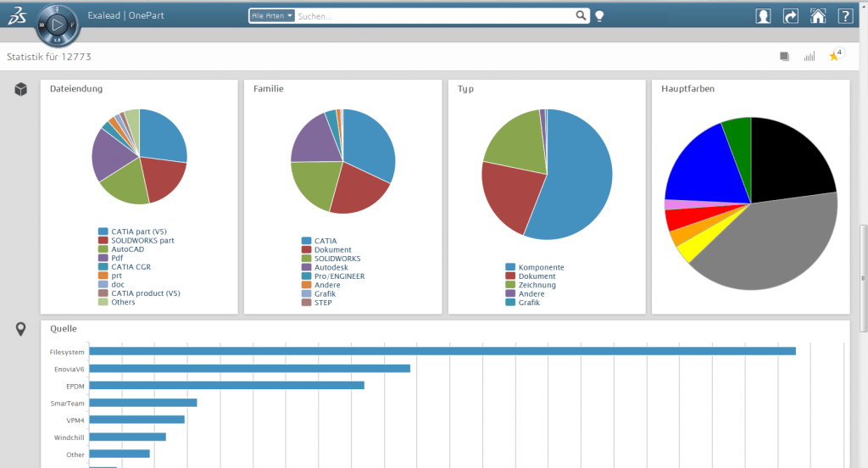This screenshot has width=868, height=468.
Task: Click the Dassault Systèmes 3DS logo
Action: (x=17, y=15)
